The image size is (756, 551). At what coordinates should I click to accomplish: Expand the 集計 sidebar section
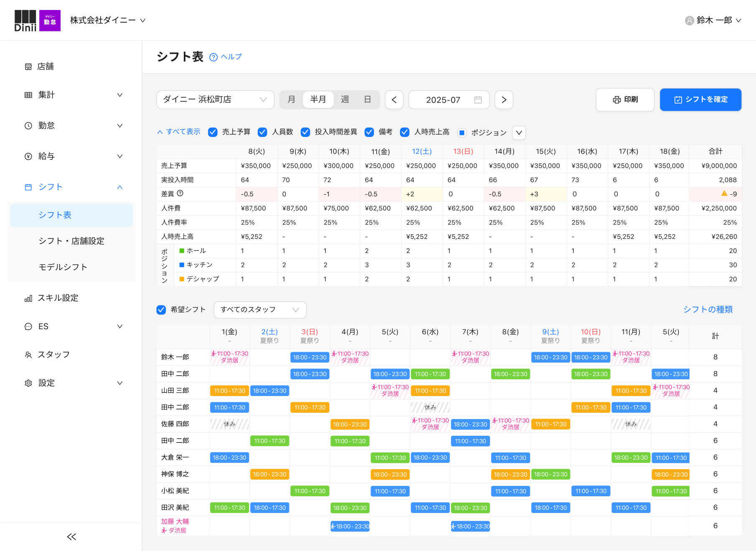click(73, 95)
